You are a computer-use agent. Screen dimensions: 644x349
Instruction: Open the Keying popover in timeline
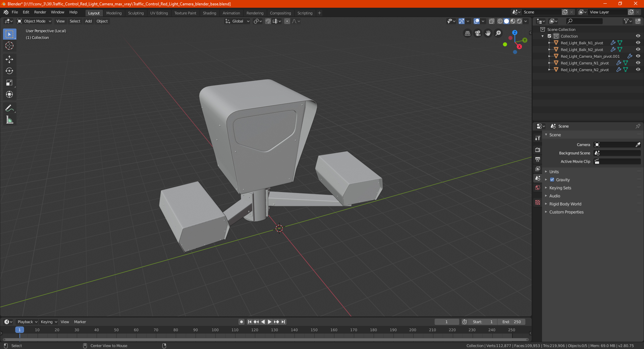(x=49, y=322)
